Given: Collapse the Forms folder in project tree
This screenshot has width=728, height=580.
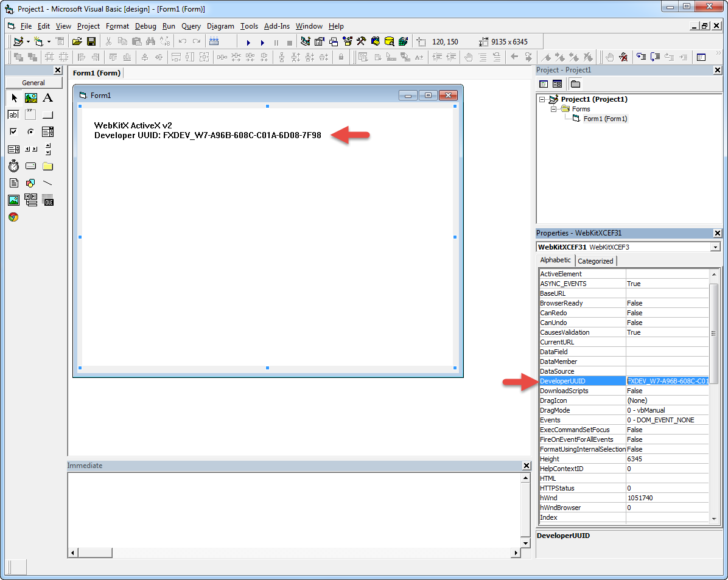Looking at the screenshot, I should pyautogui.click(x=554, y=109).
